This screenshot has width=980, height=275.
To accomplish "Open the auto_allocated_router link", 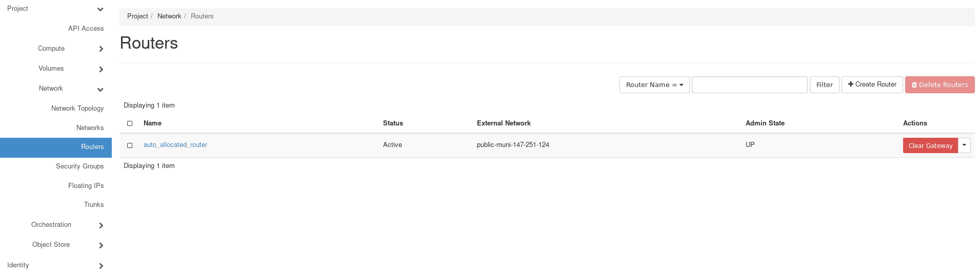I will coord(175,145).
